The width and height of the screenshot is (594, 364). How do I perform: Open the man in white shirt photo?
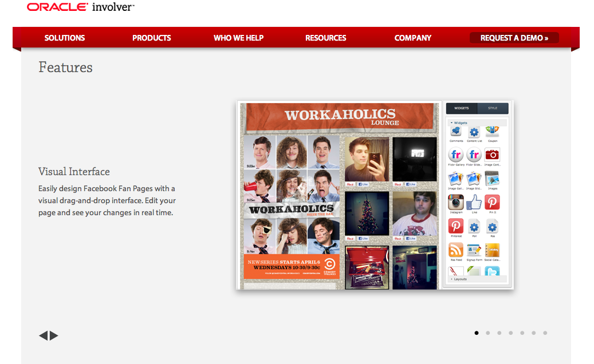tap(415, 213)
